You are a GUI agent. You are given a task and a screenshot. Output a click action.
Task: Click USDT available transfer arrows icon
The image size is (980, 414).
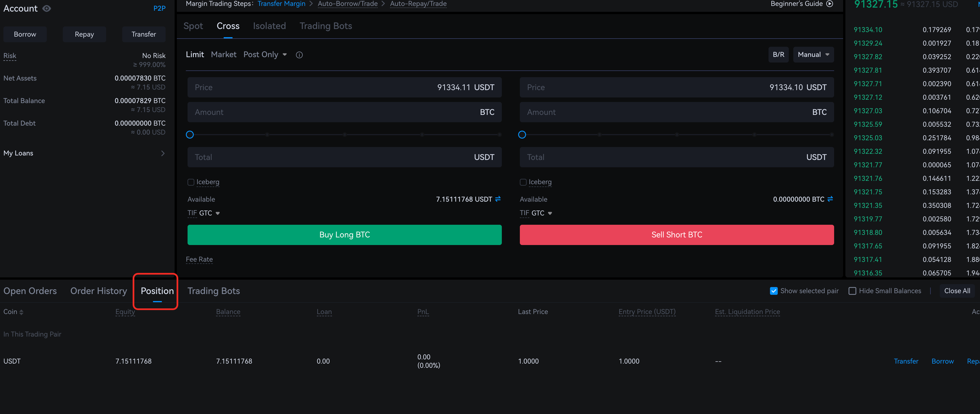click(x=498, y=199)
